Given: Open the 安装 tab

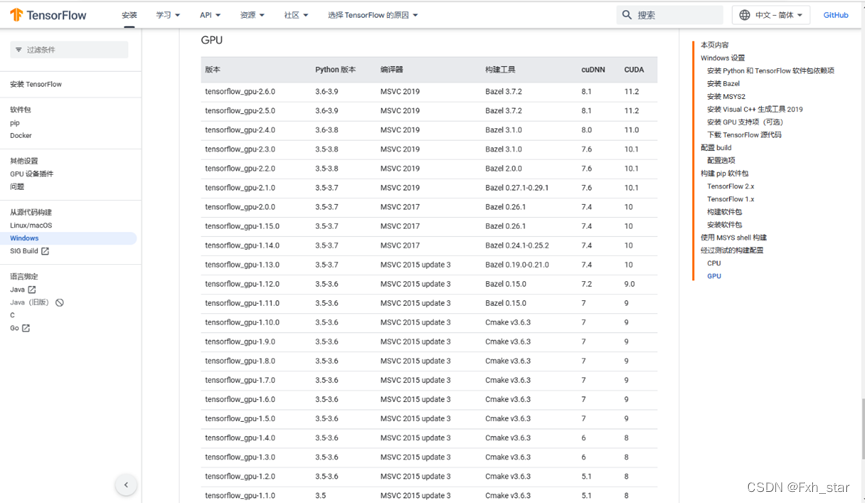Looking at the screenshot, I should pos(129,15).
